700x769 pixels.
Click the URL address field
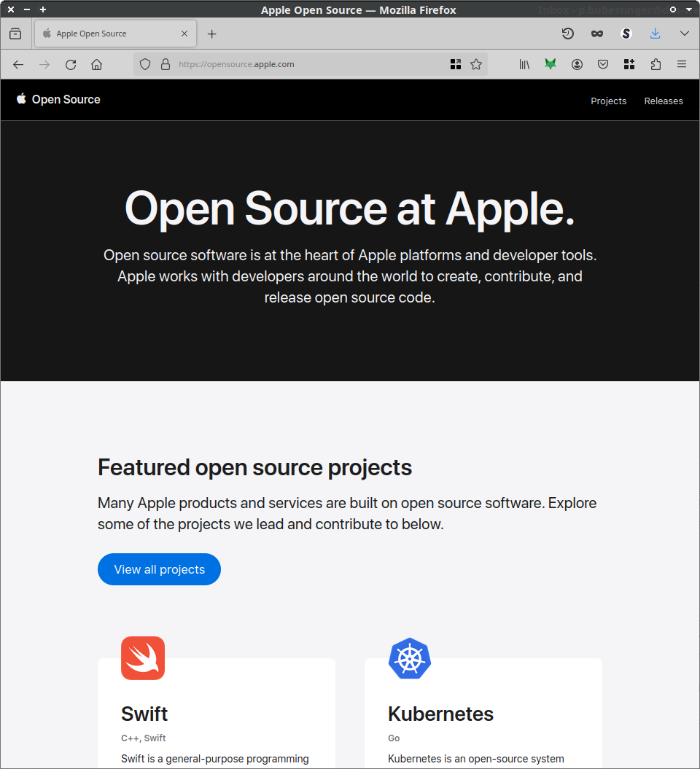point(306,64)
